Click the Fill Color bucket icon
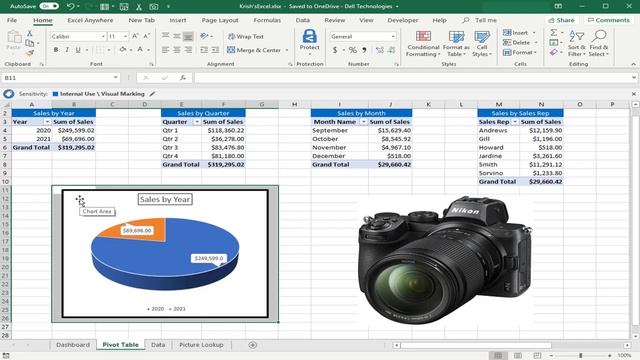Image resolution: width=640 pixels, height=360 pixels. 122,49
